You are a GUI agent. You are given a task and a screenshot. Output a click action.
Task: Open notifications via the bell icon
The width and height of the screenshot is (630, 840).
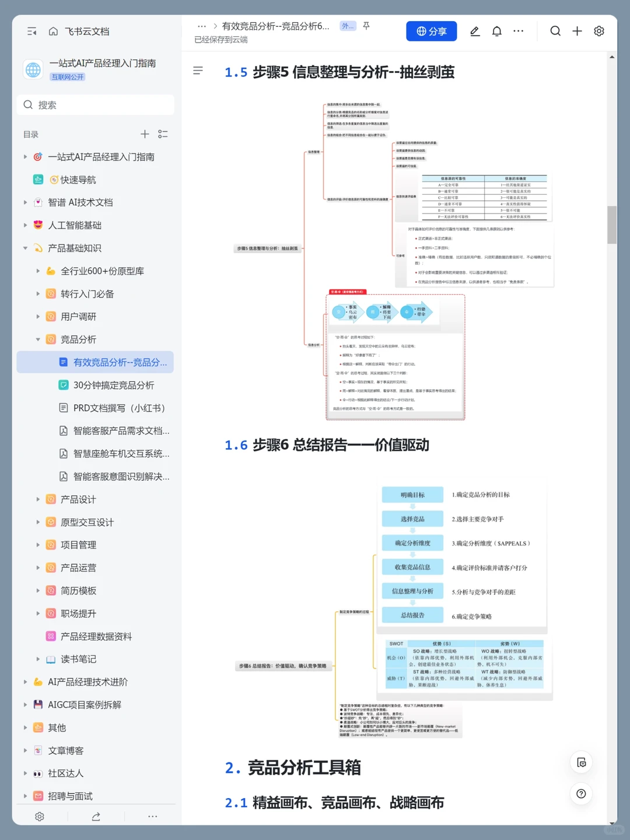click(x=496, y=32)
